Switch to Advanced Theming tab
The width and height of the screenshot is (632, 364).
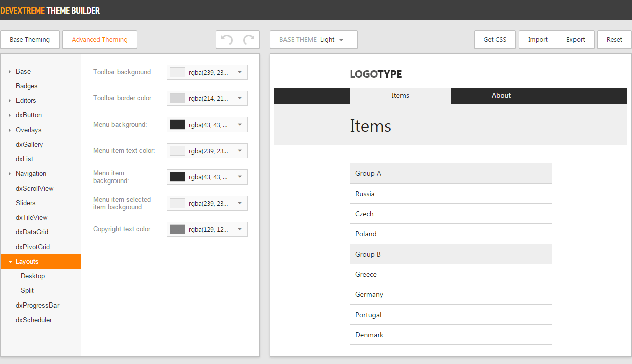tap(99, 40)
